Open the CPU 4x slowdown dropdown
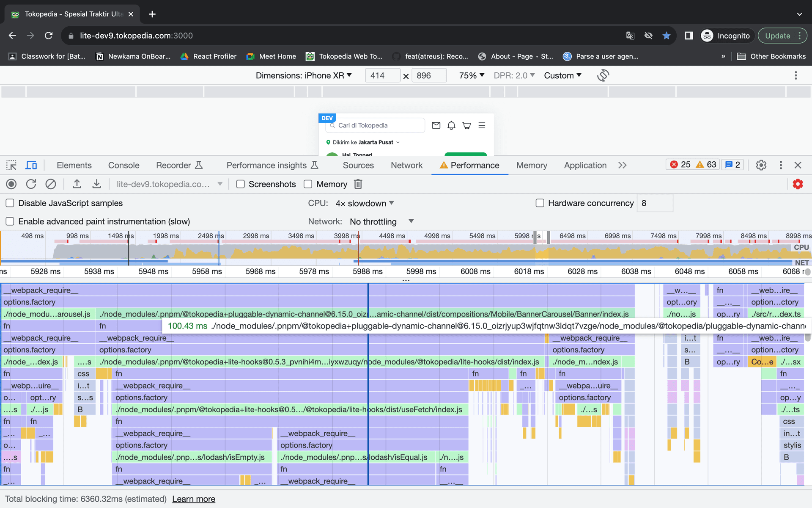 pos(365,203)
